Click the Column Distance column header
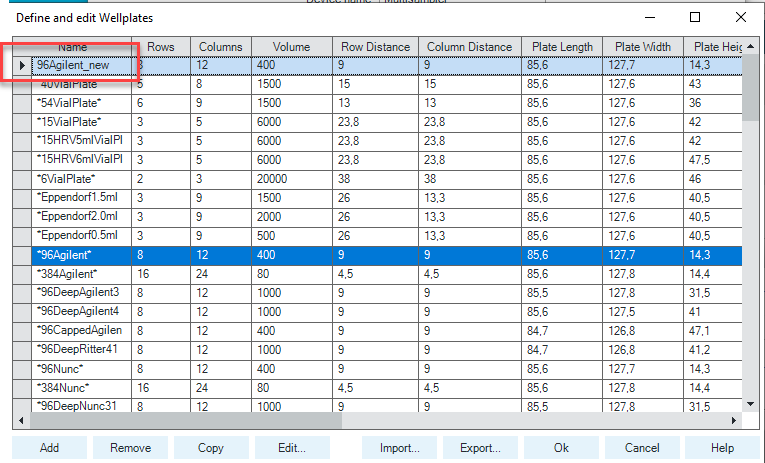Viewport: 765px width, 463px height. coord(470,47)
